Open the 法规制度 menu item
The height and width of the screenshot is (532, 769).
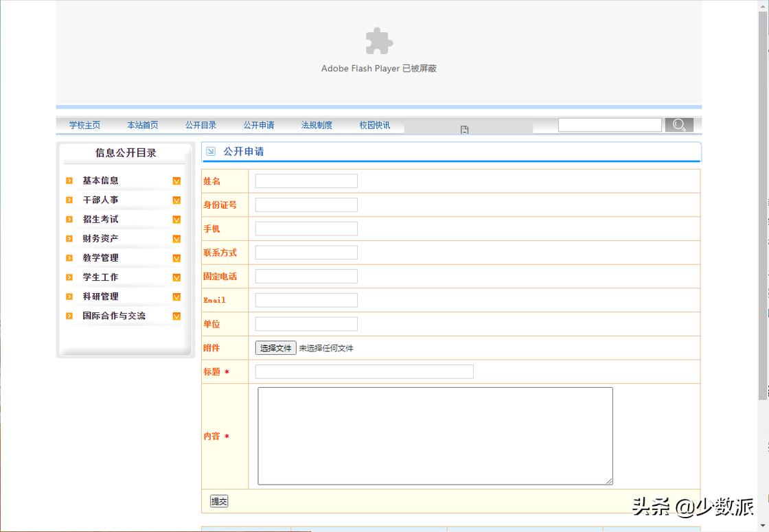tap(317, 125)
